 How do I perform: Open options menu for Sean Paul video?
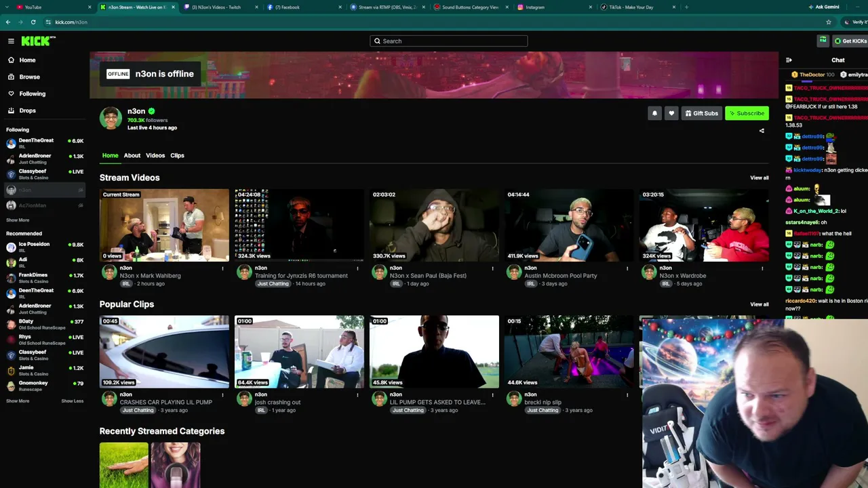tap(492, 269)
